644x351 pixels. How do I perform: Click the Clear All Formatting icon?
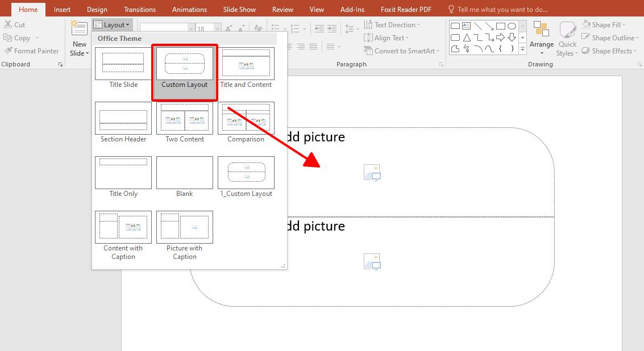tap(258, 27)
